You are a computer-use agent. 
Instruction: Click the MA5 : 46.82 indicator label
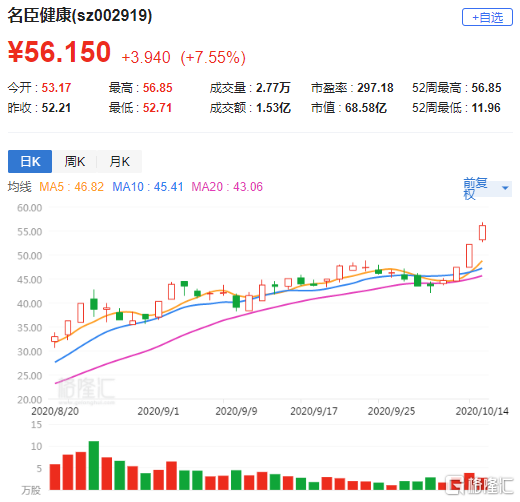tap(72, 187)
